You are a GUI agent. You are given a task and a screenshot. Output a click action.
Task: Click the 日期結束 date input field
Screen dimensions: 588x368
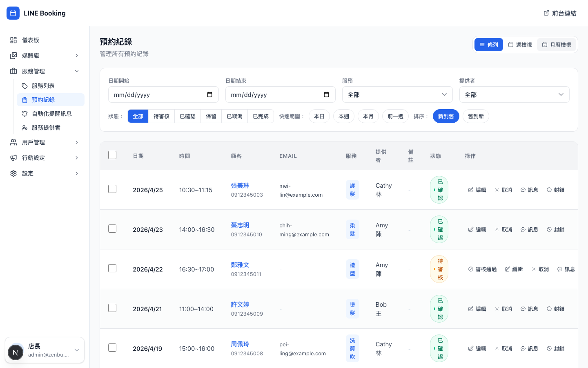[x=274, y=94]
